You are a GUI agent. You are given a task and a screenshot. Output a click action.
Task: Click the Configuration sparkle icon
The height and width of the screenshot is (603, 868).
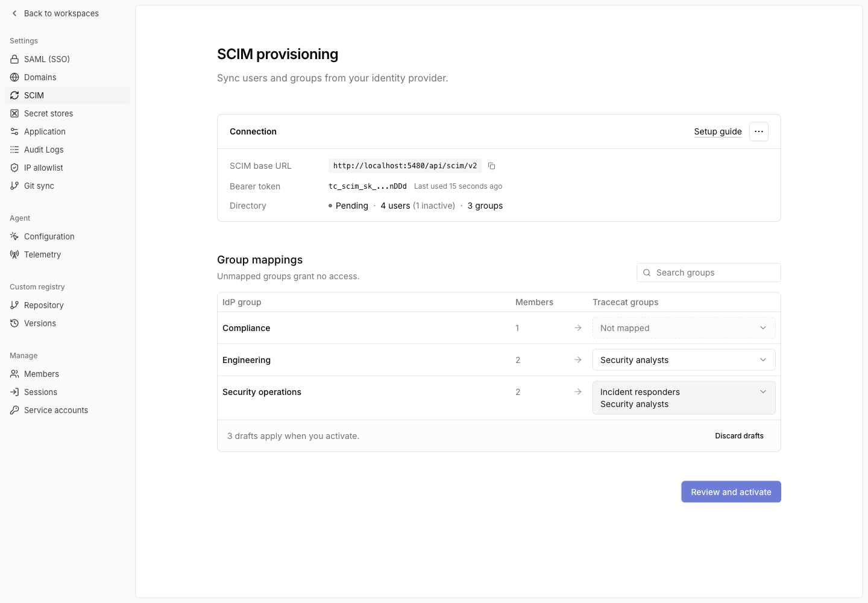coord(14,236)
